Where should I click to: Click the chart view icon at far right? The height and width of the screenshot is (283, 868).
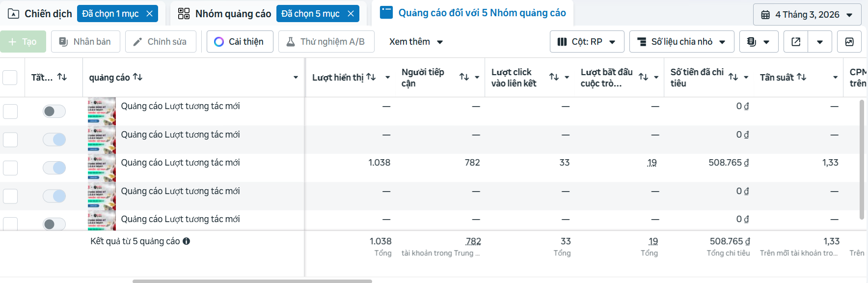point(849,42)
